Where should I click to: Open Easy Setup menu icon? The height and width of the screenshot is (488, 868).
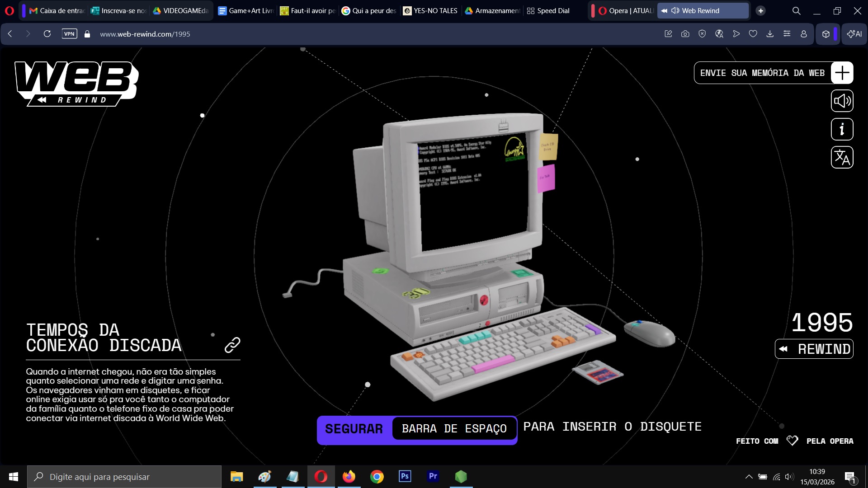pos(787,34)
